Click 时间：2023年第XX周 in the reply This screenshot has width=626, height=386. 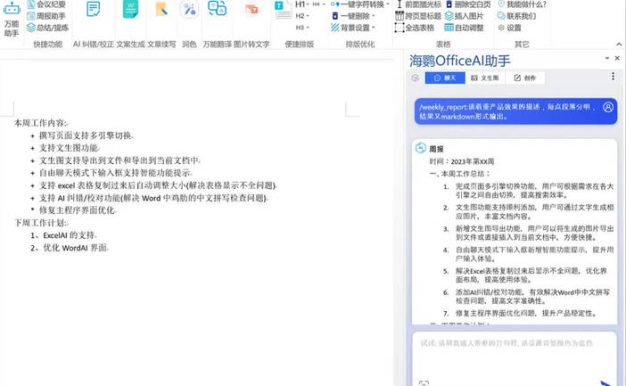462,161
